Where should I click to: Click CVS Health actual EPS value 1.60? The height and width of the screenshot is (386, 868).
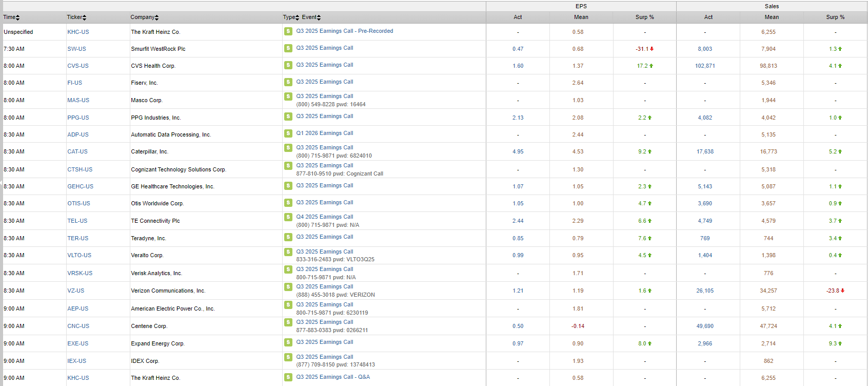tap(518, 66)
